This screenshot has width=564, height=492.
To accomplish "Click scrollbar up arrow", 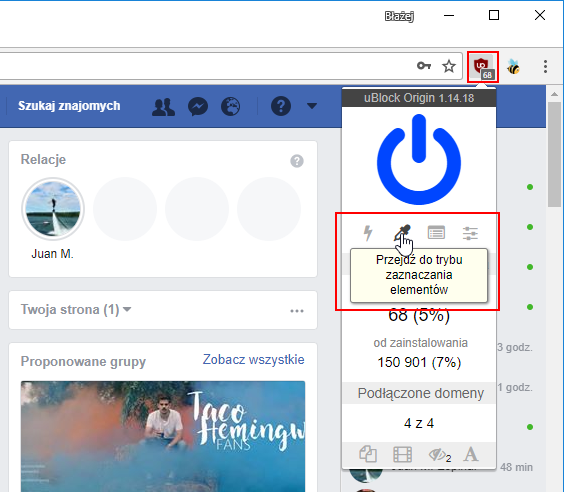I will 554,94.
